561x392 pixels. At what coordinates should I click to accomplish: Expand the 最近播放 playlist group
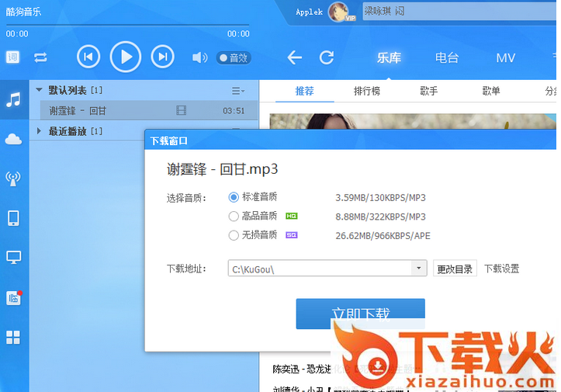(40, 131)
